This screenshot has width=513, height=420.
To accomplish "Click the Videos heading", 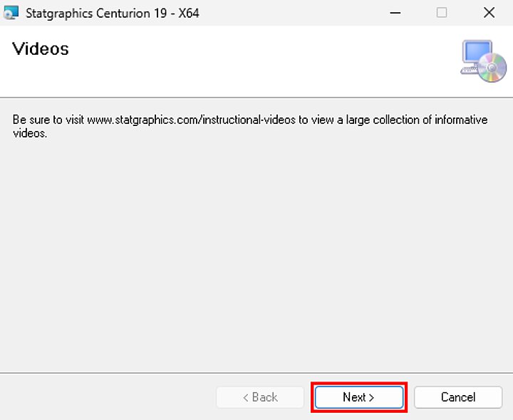I will coord(41,49).
